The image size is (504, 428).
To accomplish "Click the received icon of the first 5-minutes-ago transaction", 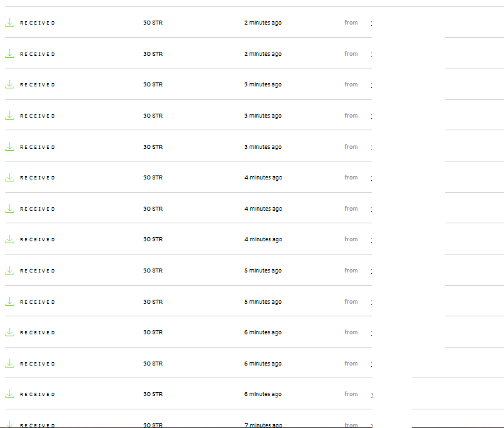I will [9, 270].
